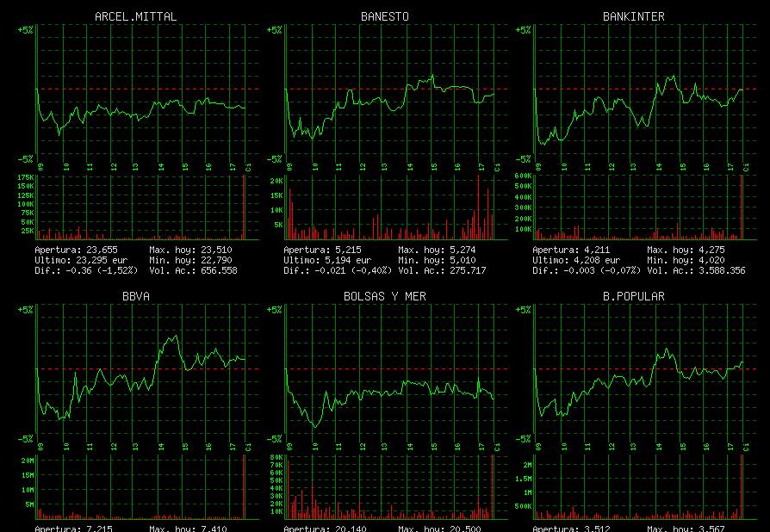Screen dimensions: 770x532
Task: Select the B.POPULAR red volume bar chart
Action: click(x=645, y=487)
